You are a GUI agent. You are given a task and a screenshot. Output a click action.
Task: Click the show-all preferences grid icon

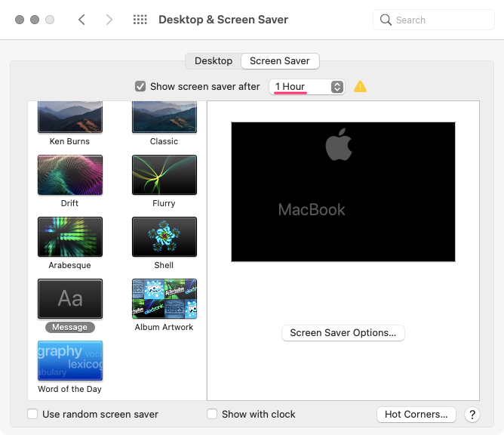pos(140,20)
